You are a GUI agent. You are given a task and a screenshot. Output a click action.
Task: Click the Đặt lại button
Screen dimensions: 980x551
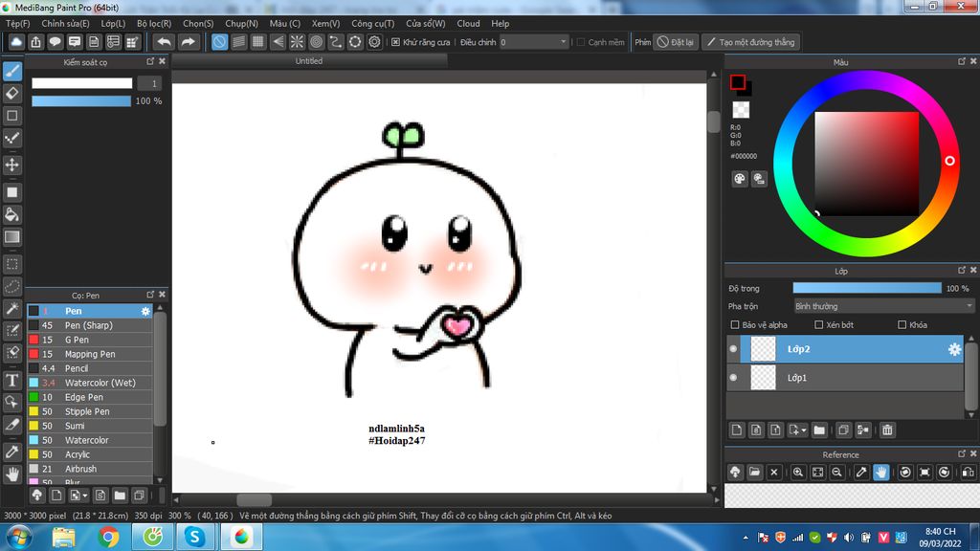pos(676,42)
